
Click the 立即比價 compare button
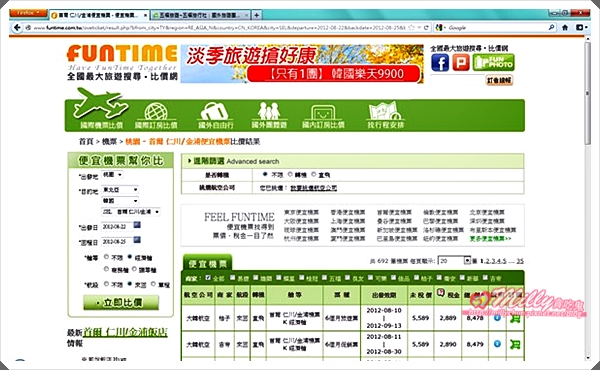pyautogui.click(x=121, y=302)
